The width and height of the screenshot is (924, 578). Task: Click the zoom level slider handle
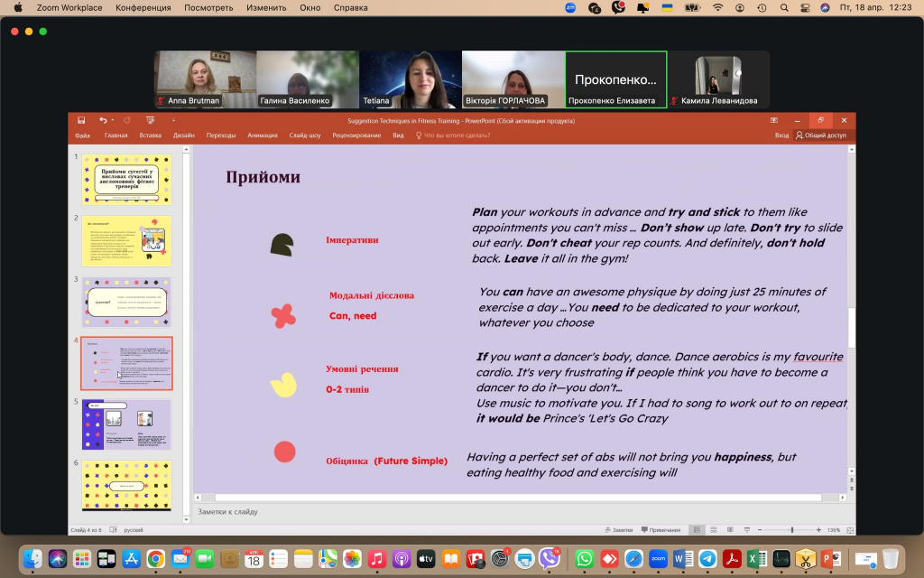click(x=792, y=530)
